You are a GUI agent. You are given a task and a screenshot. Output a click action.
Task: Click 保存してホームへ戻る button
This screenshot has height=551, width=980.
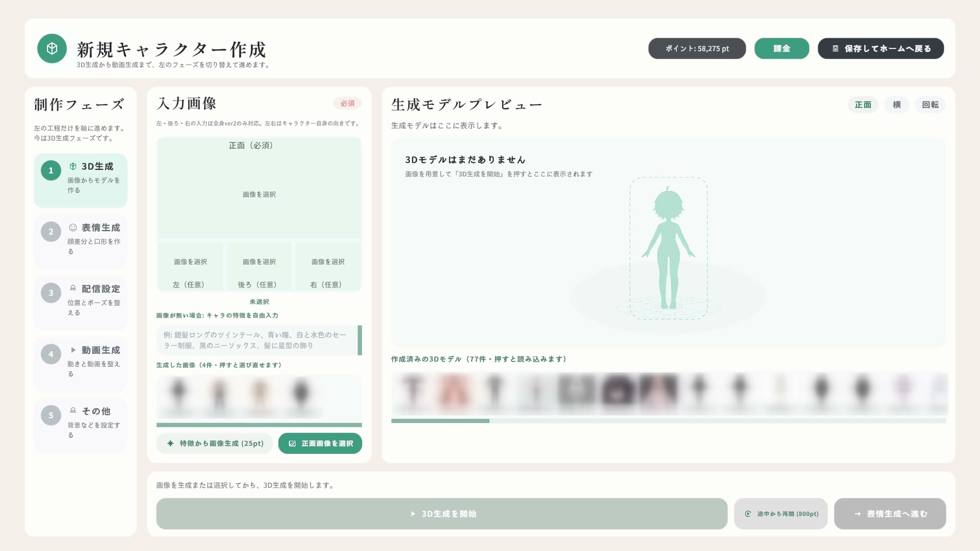[880, 48]
